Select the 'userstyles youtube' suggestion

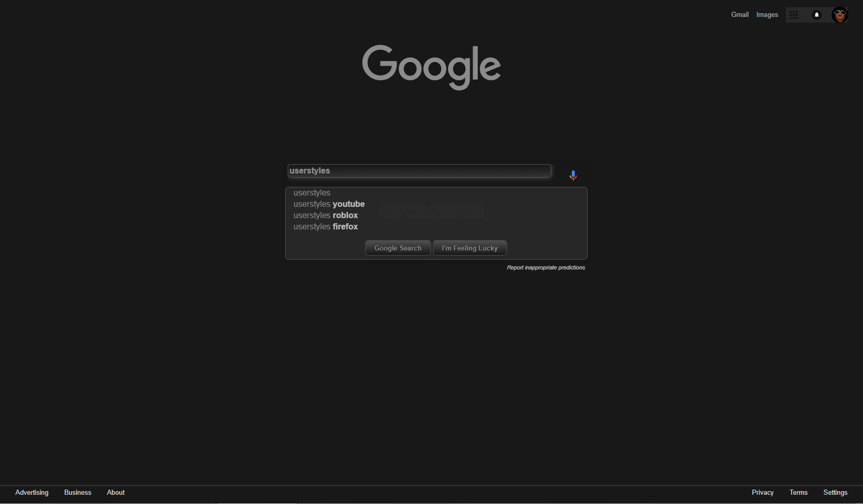436,204
